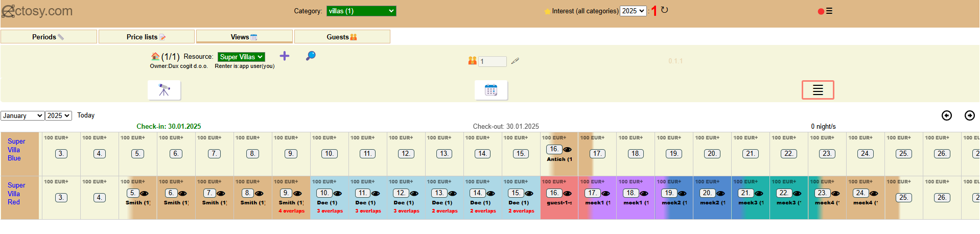Click the guest count input field
Image resolution: width=980 pixels, height=234 pixels.
[492, 61]
